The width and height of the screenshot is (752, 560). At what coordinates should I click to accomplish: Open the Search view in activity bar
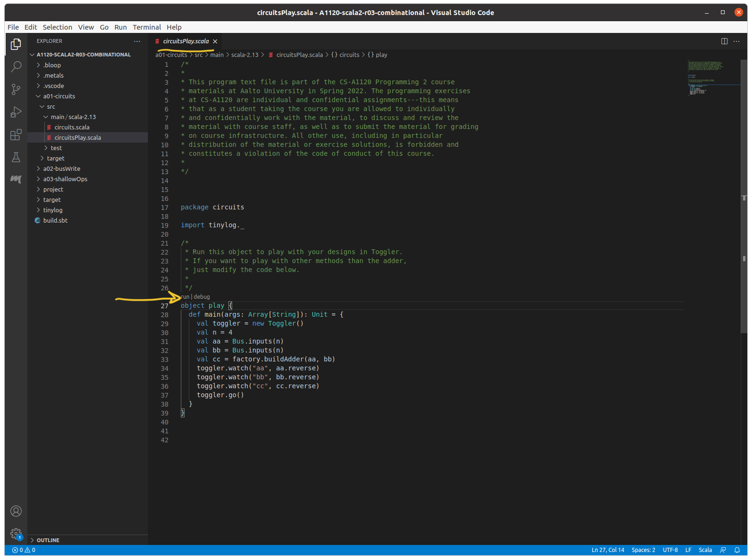16,66
